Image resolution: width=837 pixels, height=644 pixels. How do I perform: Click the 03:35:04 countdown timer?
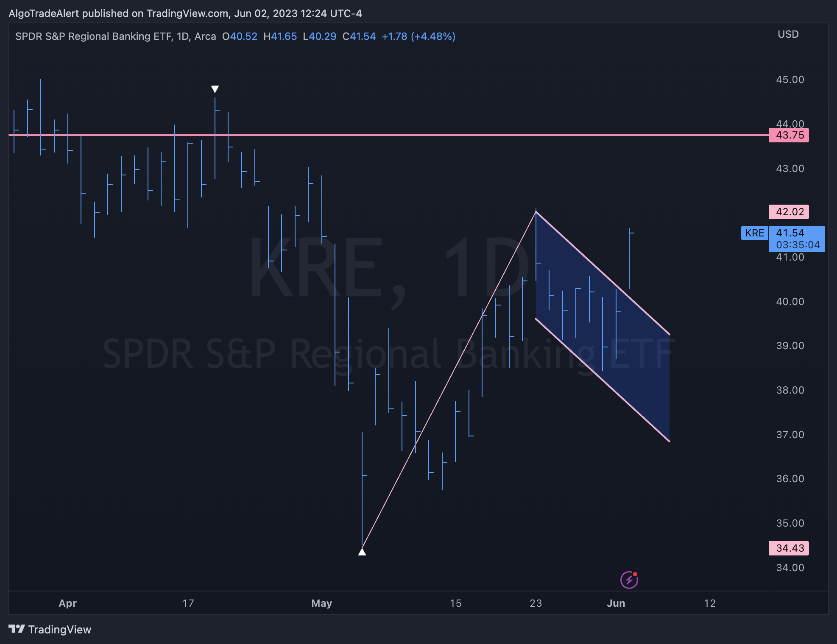(798, 245)
